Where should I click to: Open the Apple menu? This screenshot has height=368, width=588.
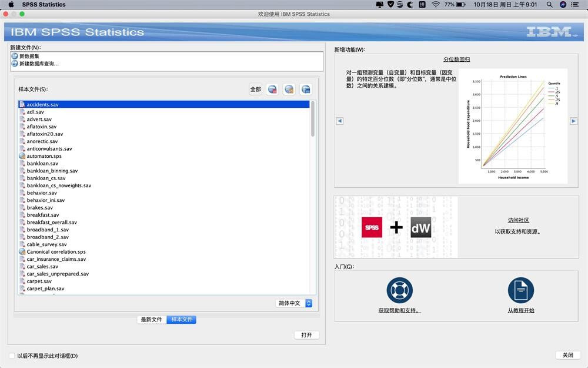11,5
